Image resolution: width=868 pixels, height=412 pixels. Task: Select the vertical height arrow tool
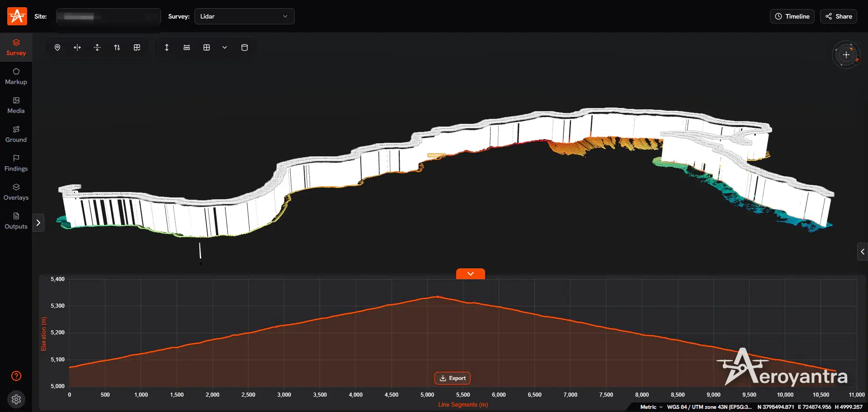(x=167, y=47)
